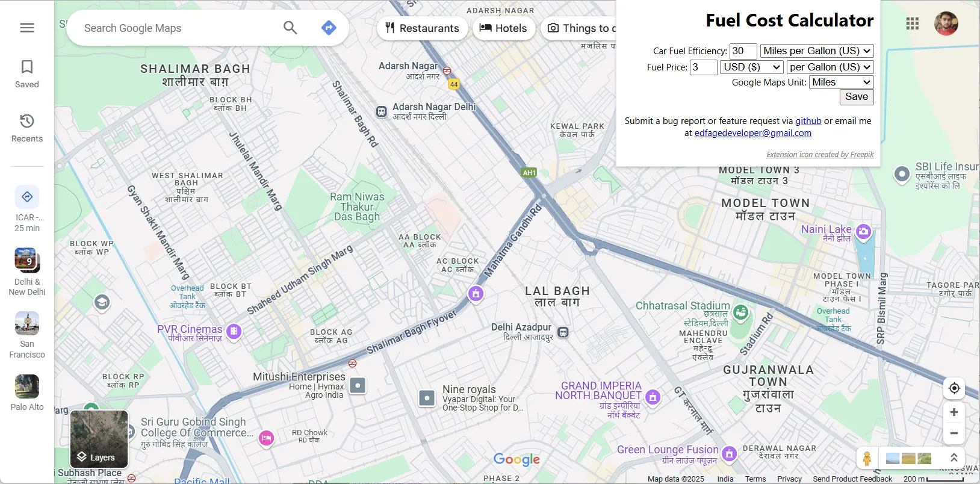Screen dimensions: 980x484
Task: Toggle the 200 m map scale
Action: coord(933,479)
